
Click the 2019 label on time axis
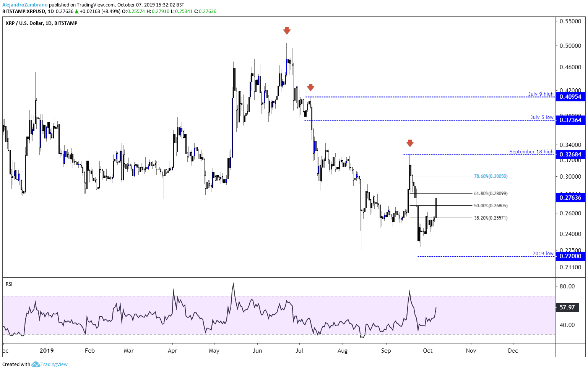[47, 350]
